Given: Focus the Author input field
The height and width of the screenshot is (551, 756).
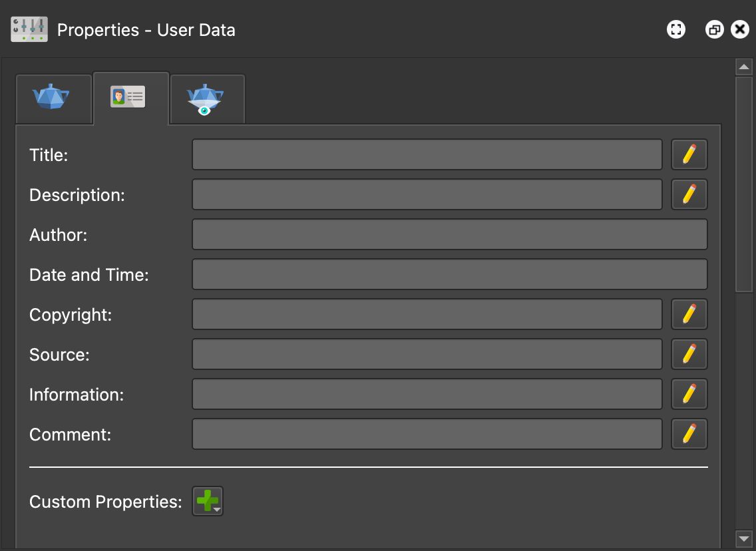Looking at the screenshot, I should tap(449, 235).
